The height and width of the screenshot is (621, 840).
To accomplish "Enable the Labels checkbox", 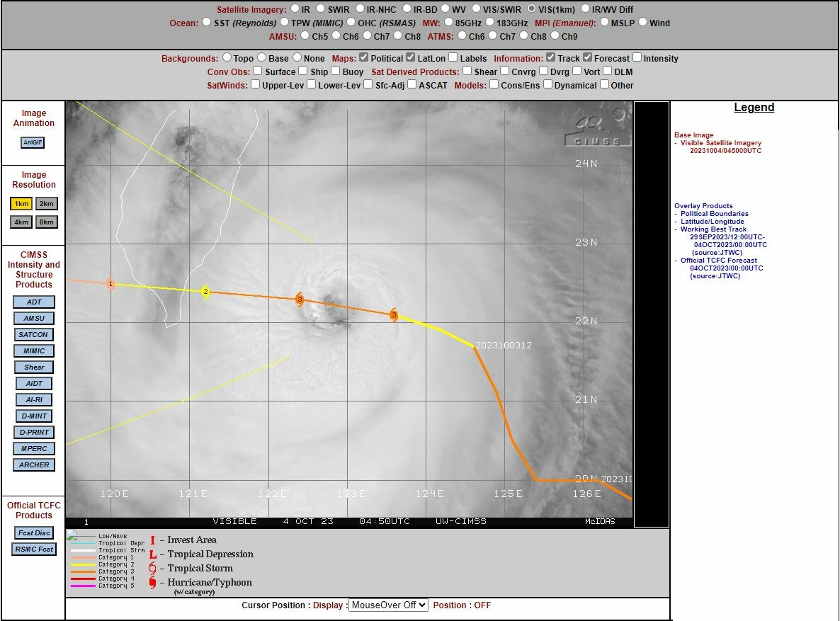I will click(x=453, y=57).
